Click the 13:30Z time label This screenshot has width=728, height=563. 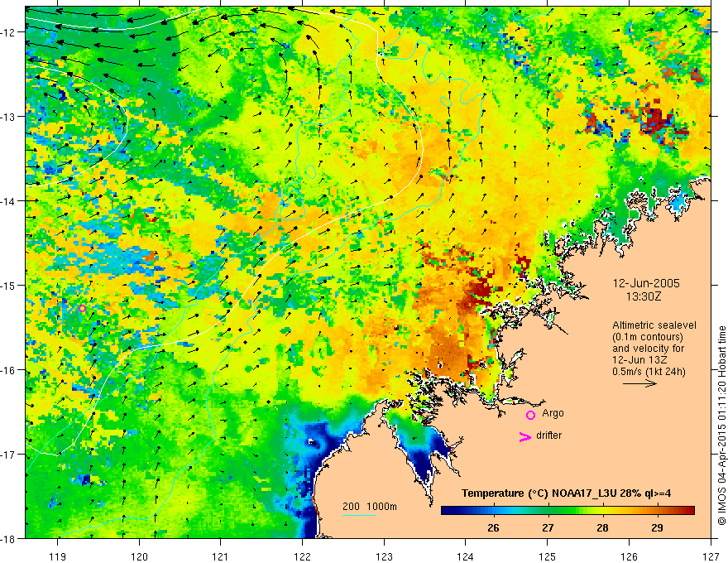(x=643, y=296)
